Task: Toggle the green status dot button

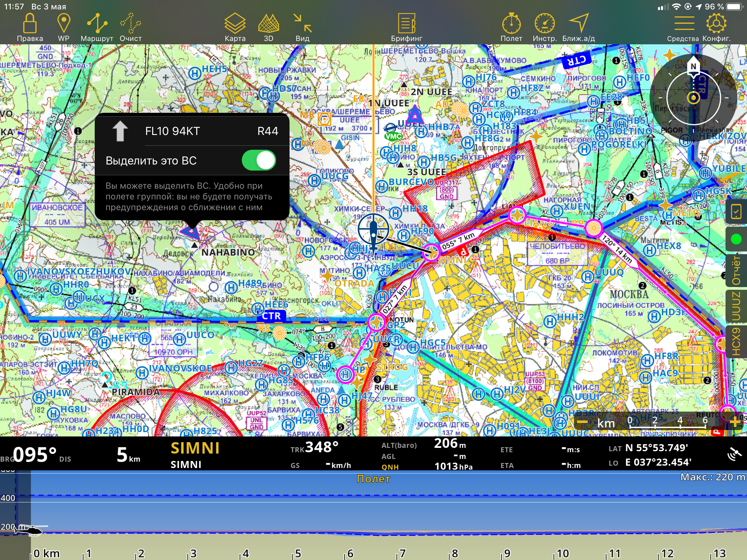Action: pyautogui.click(x=736, y=239)
